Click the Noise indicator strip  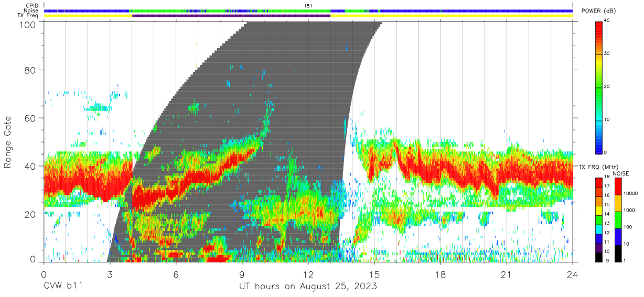[308, 10]
